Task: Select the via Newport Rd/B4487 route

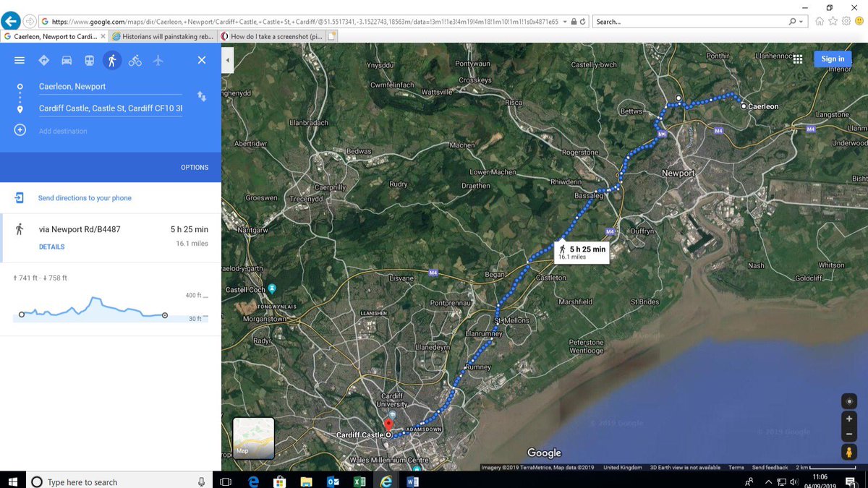Action: [x=111, y=238]
